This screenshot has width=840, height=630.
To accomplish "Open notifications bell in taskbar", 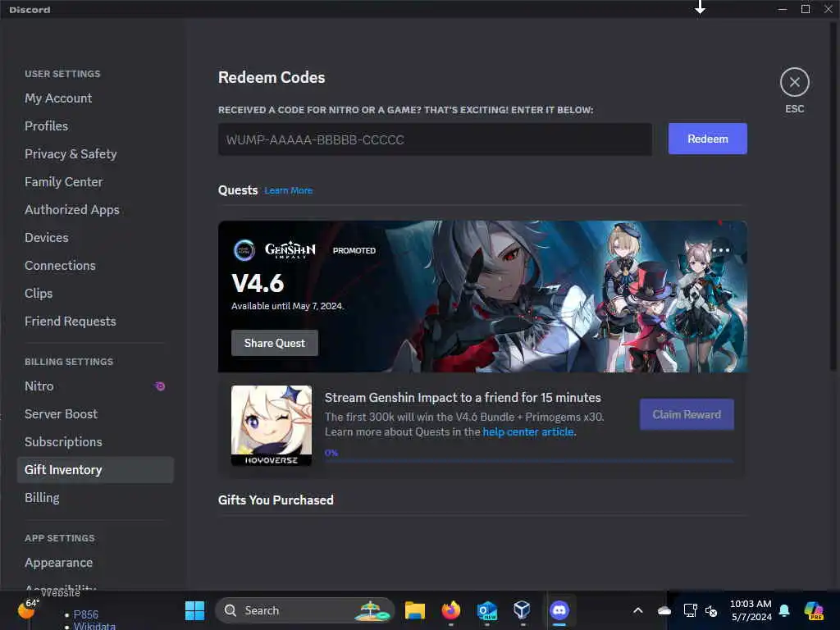I will (784, 610).
